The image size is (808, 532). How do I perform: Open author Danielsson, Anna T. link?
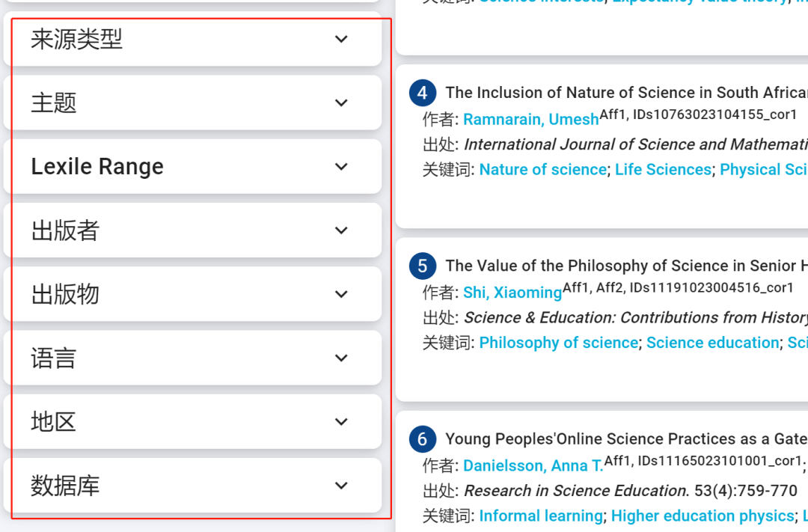click(533, 466)
